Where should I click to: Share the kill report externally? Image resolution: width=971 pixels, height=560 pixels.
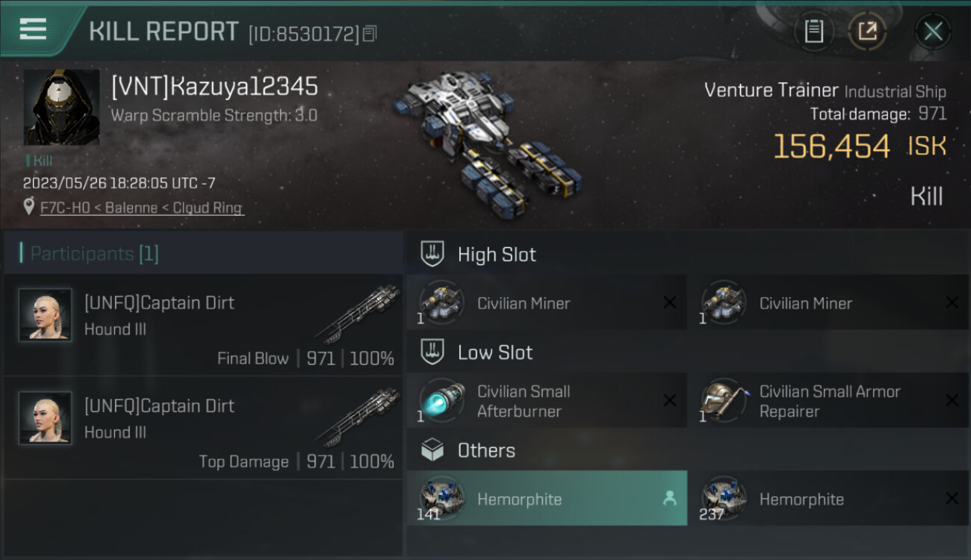tap(867, 31)
